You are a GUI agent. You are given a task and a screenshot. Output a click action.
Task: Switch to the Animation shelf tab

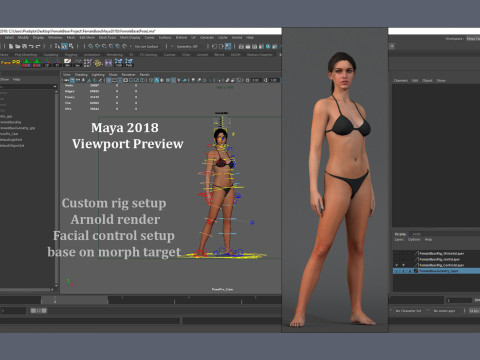coord(92,55)
